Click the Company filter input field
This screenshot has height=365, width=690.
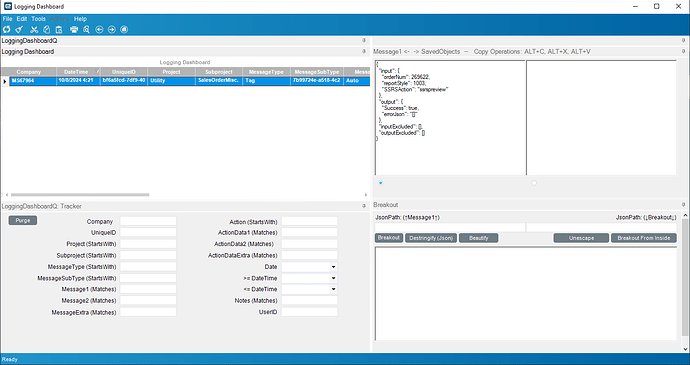coord(148,221)
